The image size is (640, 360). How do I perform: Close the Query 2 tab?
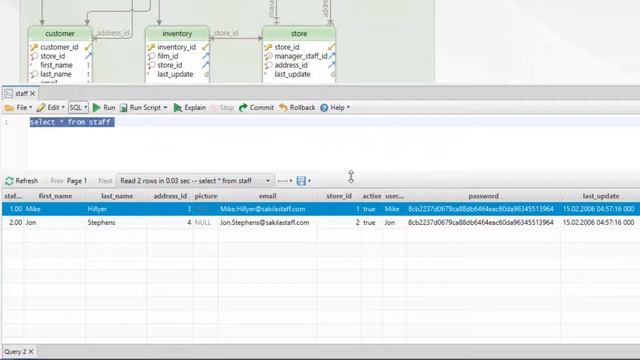(31, 351)
